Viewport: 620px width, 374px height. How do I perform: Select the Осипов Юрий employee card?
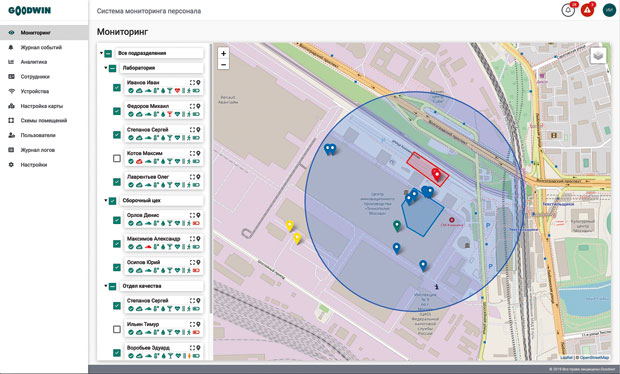click(163, 266)
